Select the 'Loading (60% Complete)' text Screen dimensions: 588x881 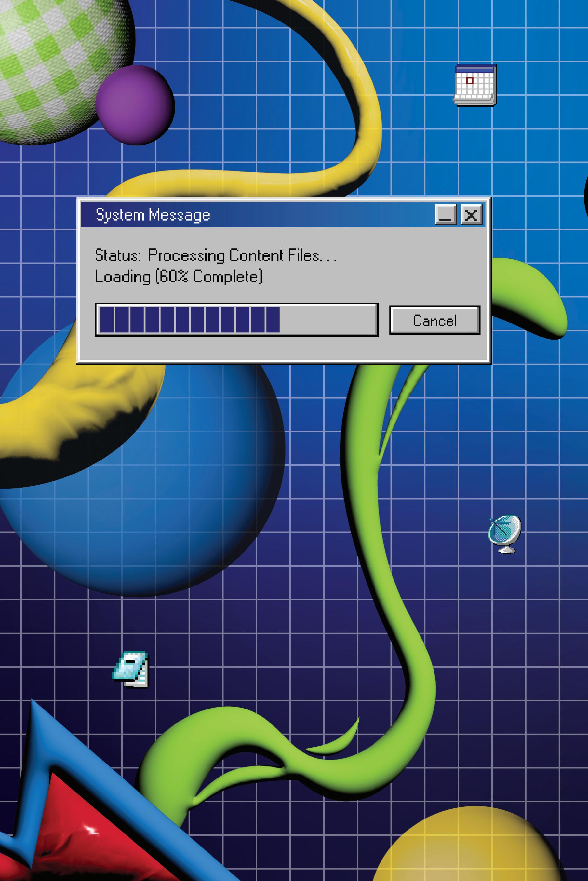[179, 277]
